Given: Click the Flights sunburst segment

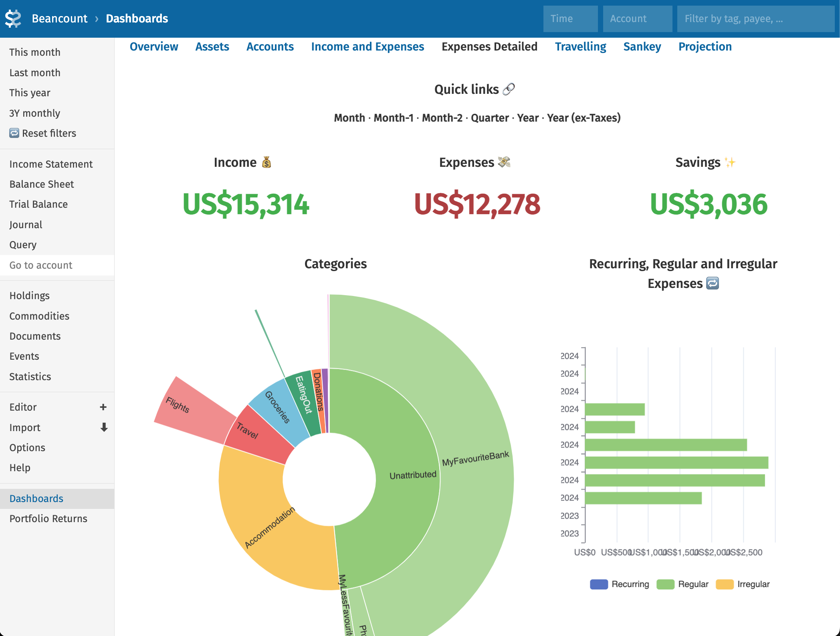Looking at the screenshot, I should 192,411.
